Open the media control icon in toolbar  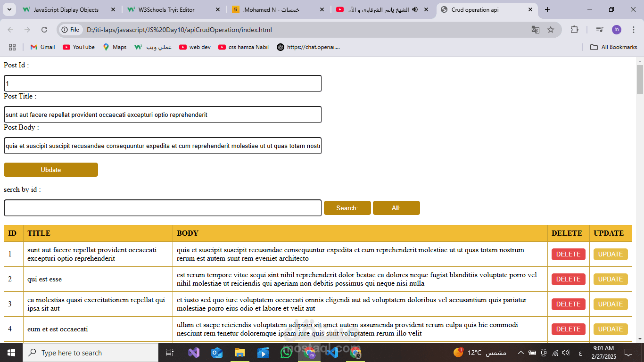point(600,30)
